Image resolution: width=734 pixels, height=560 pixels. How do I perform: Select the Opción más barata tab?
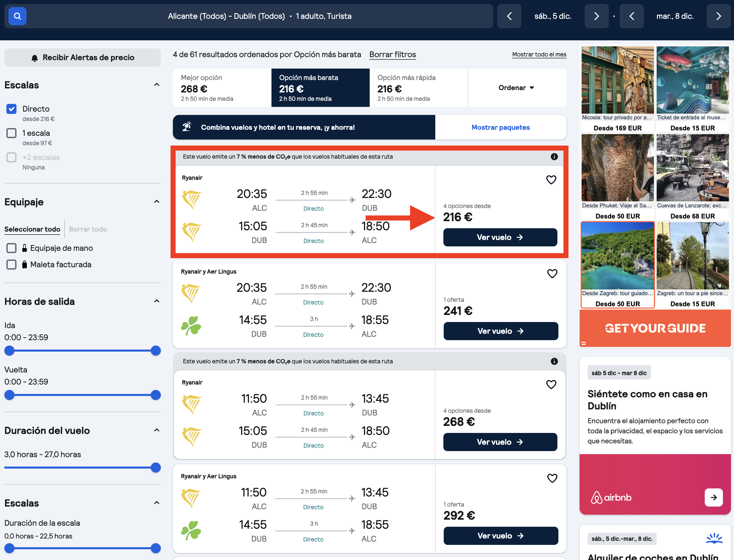(320, 88)
